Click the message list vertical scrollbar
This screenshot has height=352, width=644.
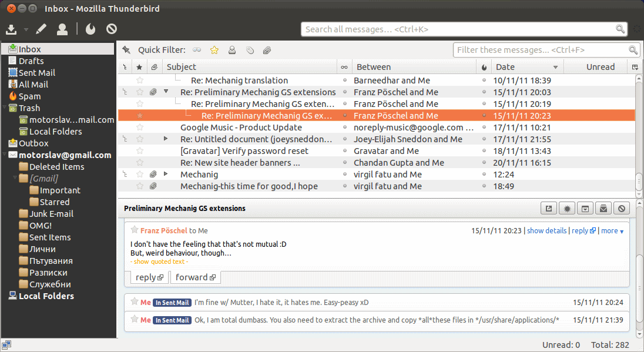click(x=639, y=136)
